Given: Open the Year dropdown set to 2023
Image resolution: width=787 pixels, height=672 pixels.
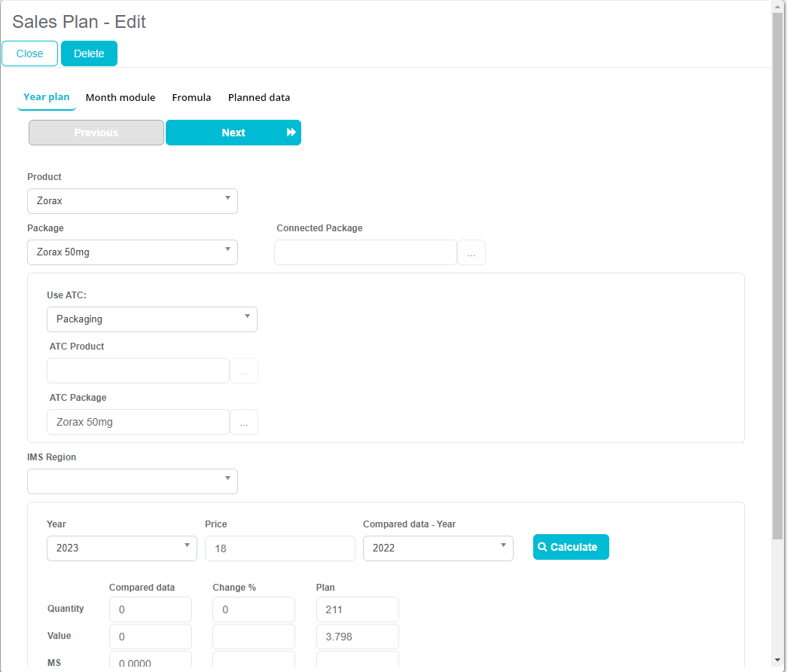Looking at the screenshot, I should [x=122, y=548].
